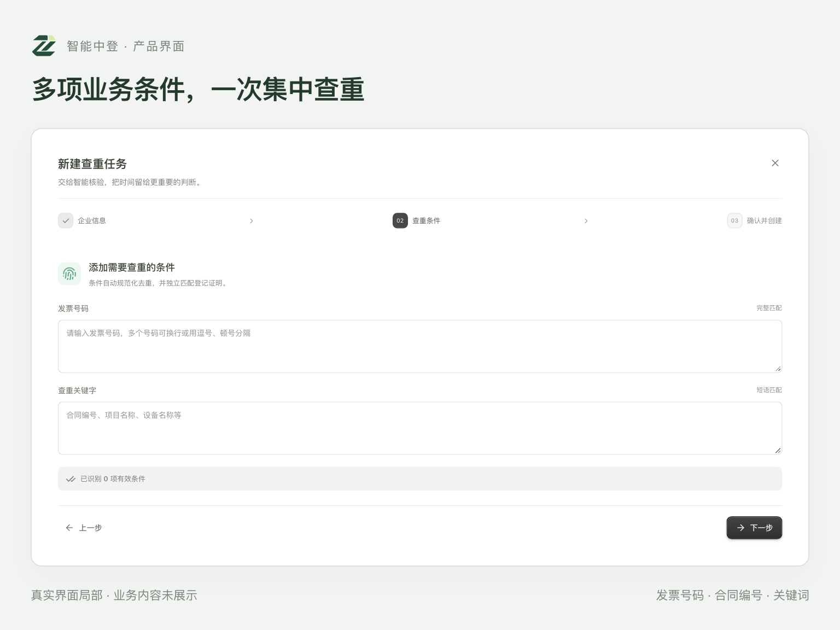Click the 条件自动规范化去重 description text
The height and width of the screenshot is (630, 840).
coord(159,283)
